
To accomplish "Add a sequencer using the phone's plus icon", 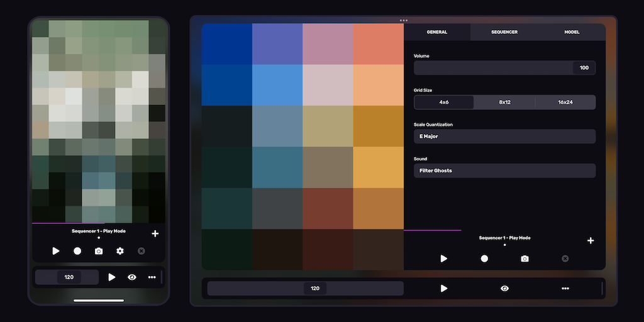I will (155, 234).
